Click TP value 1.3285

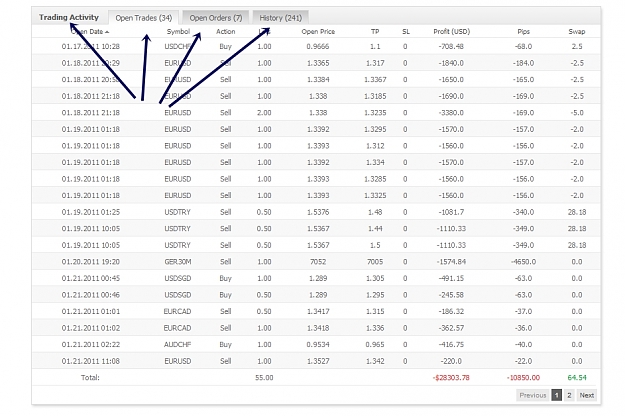(375, 179)
